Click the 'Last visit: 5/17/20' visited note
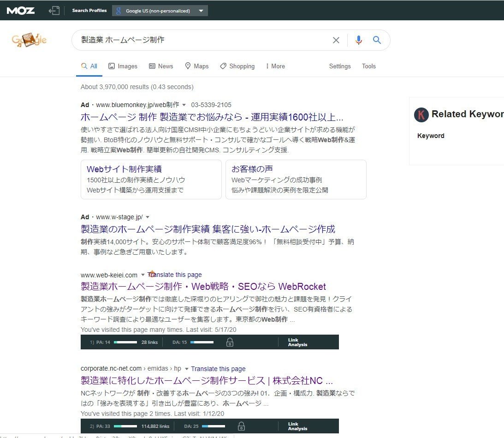The width and height of the screenshot is (504, 438). [x=211, y=330]
